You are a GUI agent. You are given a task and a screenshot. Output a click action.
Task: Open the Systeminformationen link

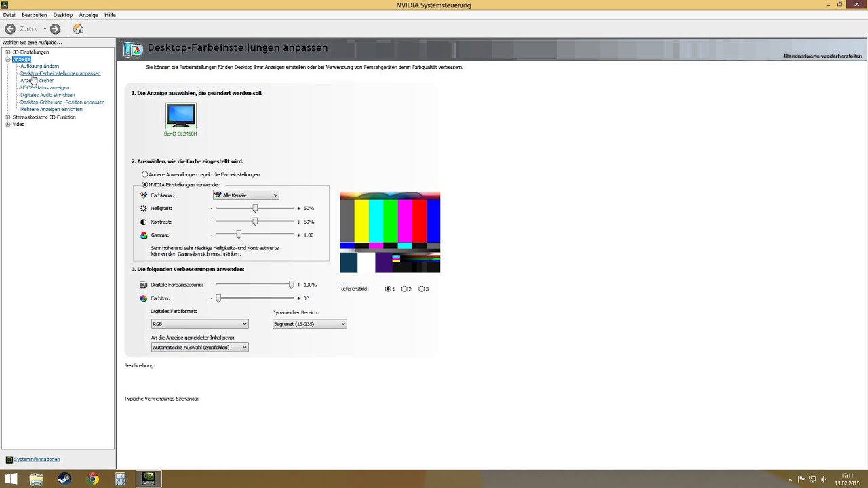tap(37, 460)
